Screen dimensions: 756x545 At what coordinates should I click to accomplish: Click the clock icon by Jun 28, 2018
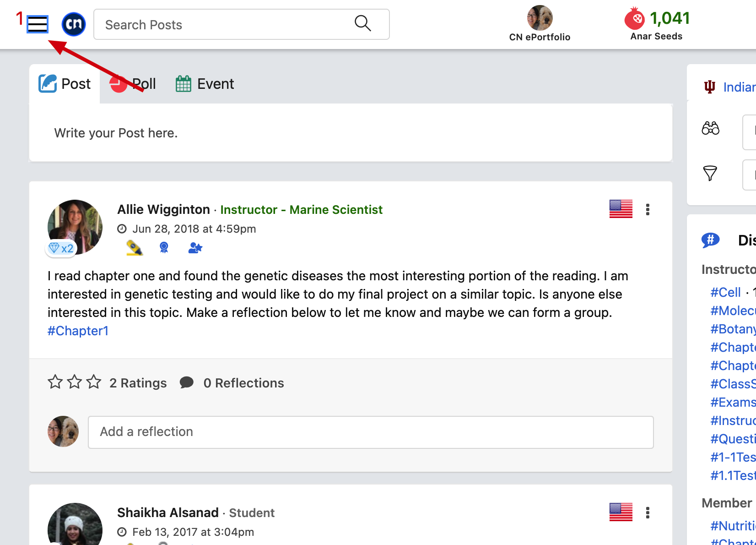[122, 229]
